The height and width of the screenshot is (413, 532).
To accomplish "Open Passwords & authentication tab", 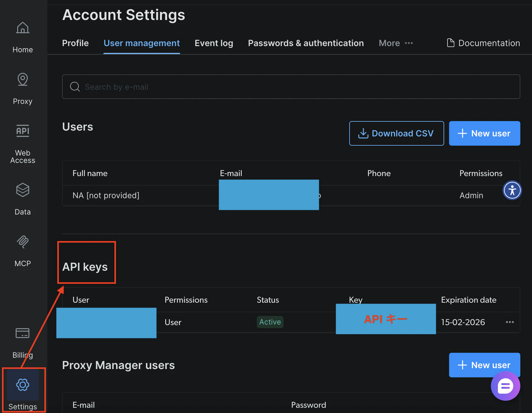I will 306,43.
